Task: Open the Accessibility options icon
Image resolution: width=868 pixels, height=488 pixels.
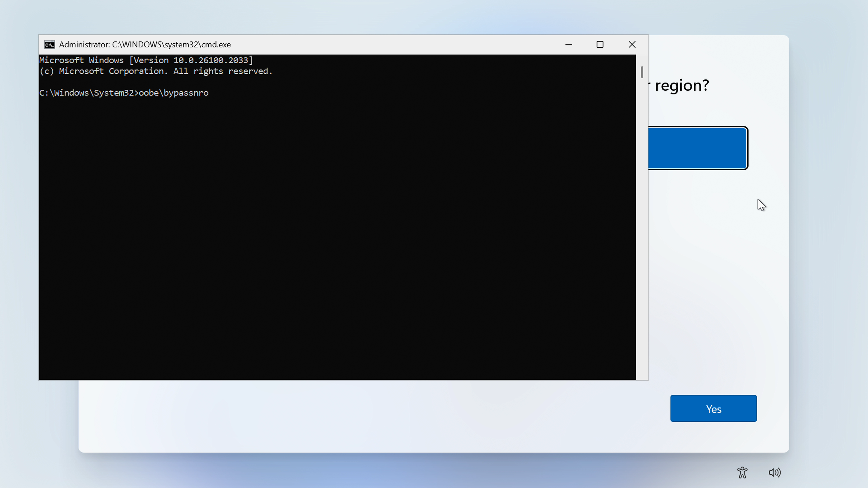Action: coord(742,472)
